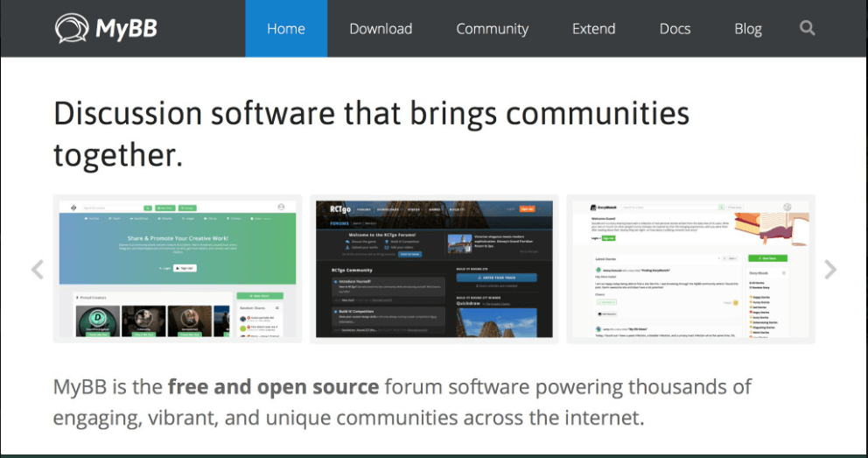Open the green creative forum screenshot
The image size is (868, 458).
click(x=178, y=269)
